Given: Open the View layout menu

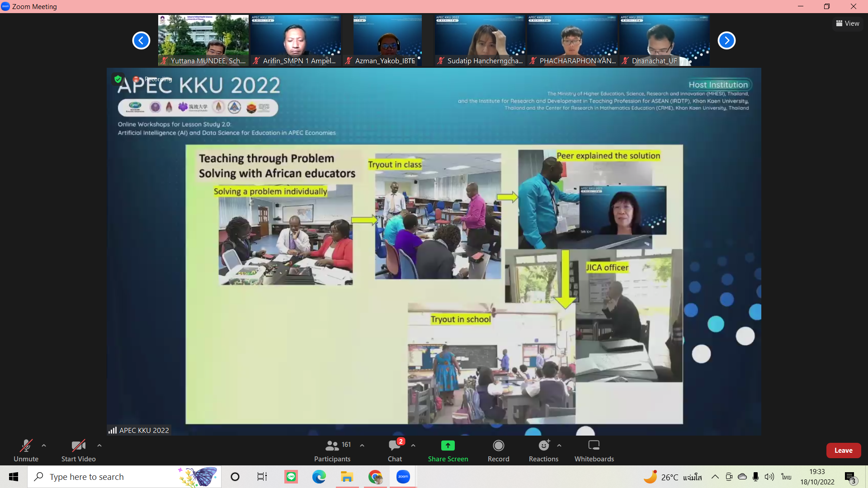Looking at the screenshot, I should coord(848,23).
